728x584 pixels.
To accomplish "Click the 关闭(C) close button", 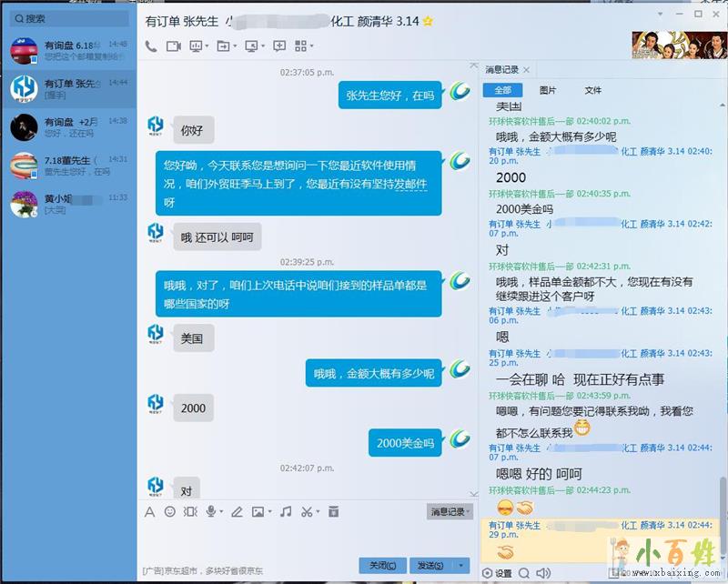I will [x=381, y=565].
